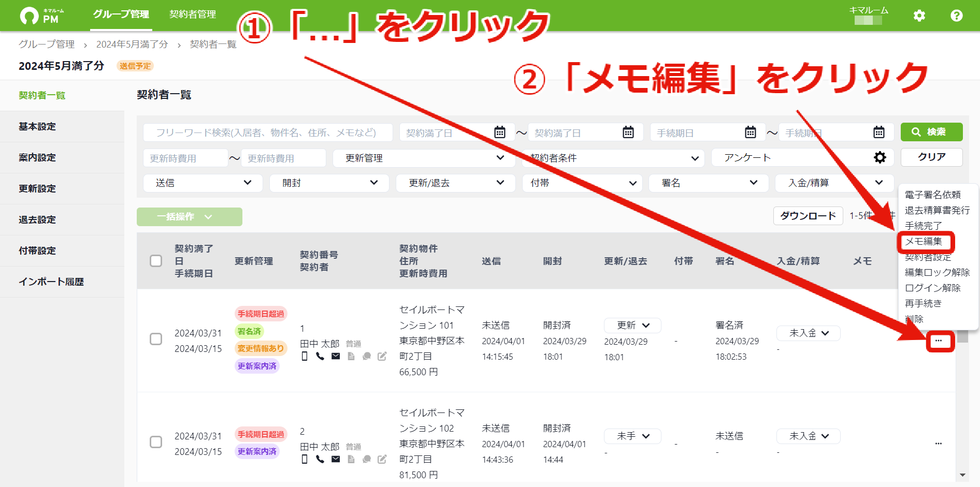Expand the 更新管理 filter dropdown

click(x=424, y=158)
